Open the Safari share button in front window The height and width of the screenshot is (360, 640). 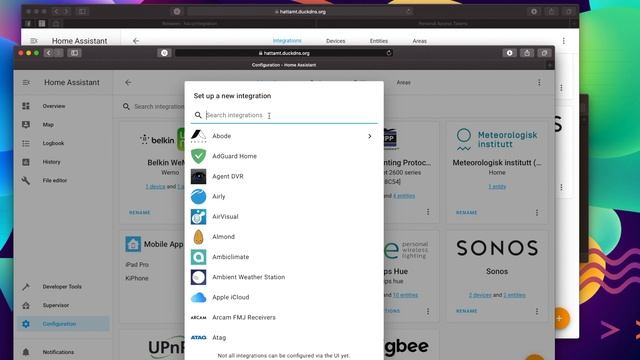[x=527, y=53]
